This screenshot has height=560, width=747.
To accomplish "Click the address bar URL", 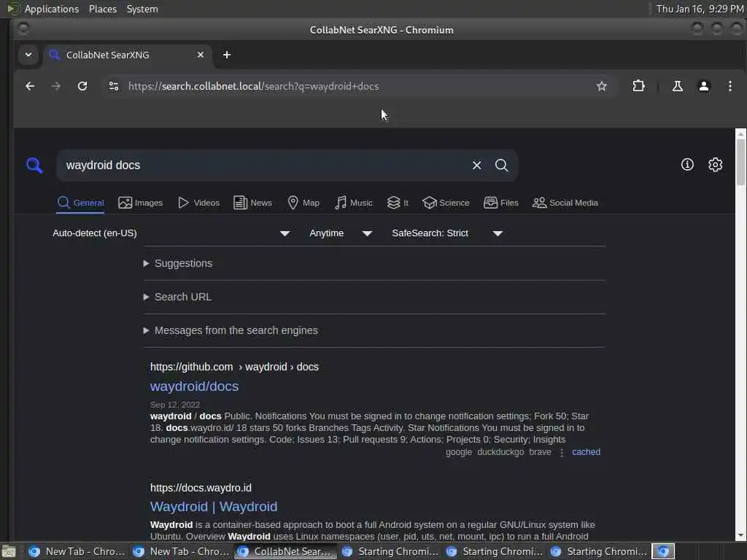I will click(253, 86).
